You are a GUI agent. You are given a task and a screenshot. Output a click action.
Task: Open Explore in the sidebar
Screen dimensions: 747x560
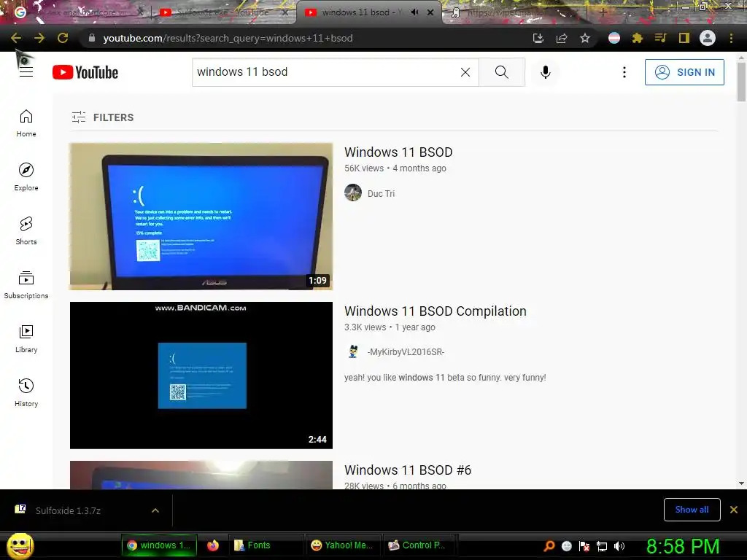[26, 177]
